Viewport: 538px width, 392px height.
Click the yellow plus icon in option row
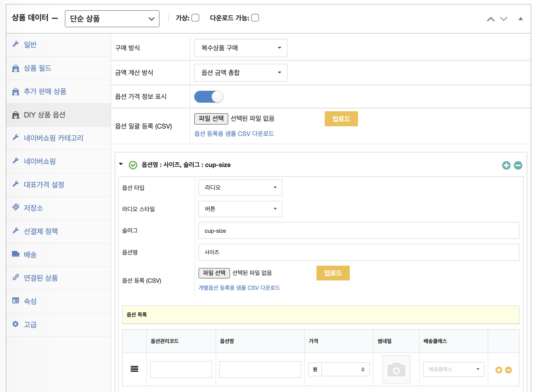pos(499,370)
